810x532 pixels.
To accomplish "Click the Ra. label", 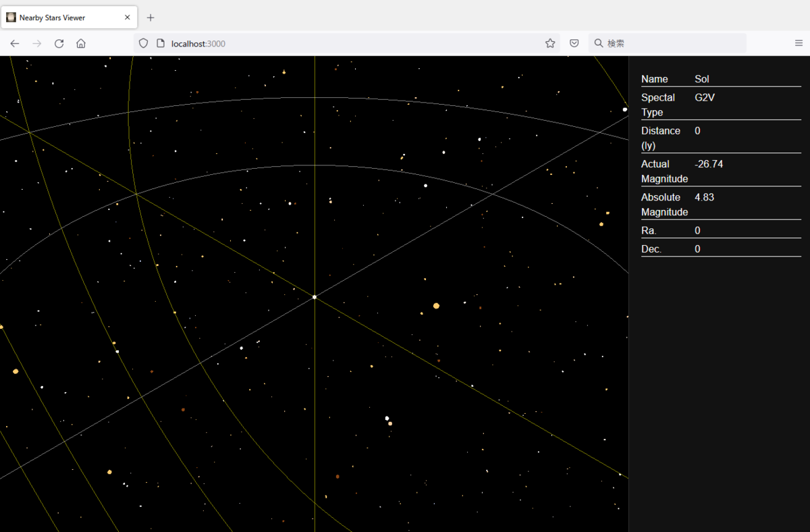I will (x=649, y=230).
